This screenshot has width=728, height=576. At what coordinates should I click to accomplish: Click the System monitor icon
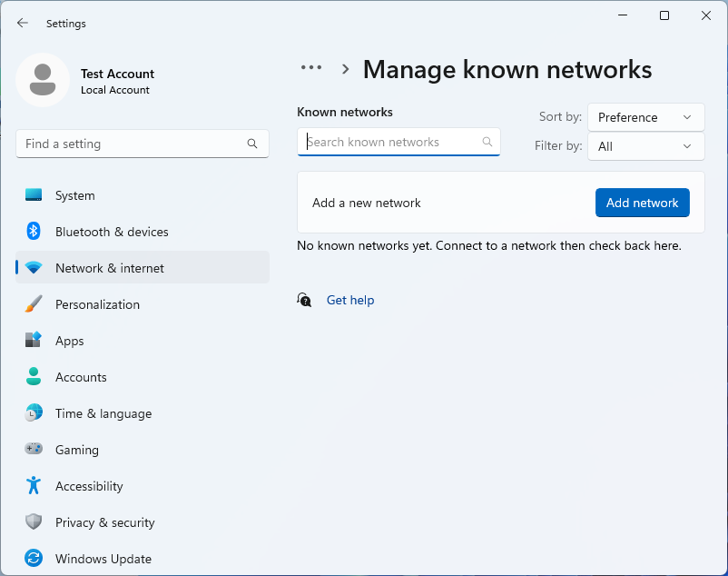pyautogui.click(x=34, y=195)
